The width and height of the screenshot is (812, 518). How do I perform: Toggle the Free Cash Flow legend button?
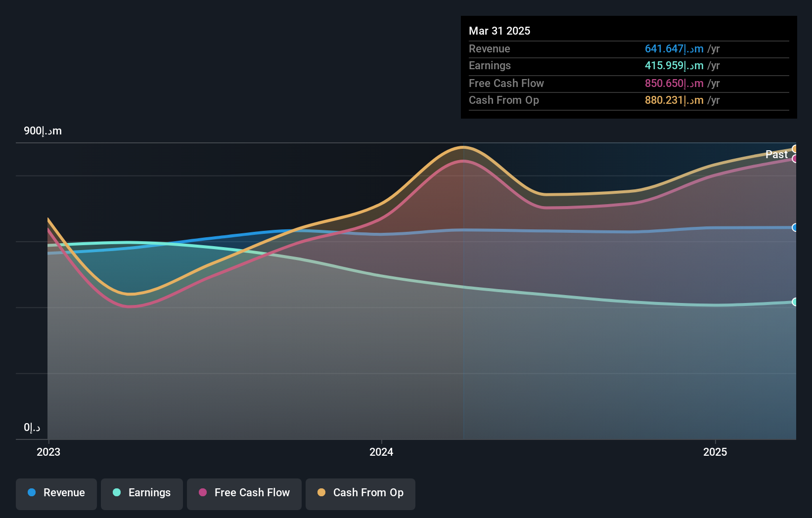coord(244,494)
